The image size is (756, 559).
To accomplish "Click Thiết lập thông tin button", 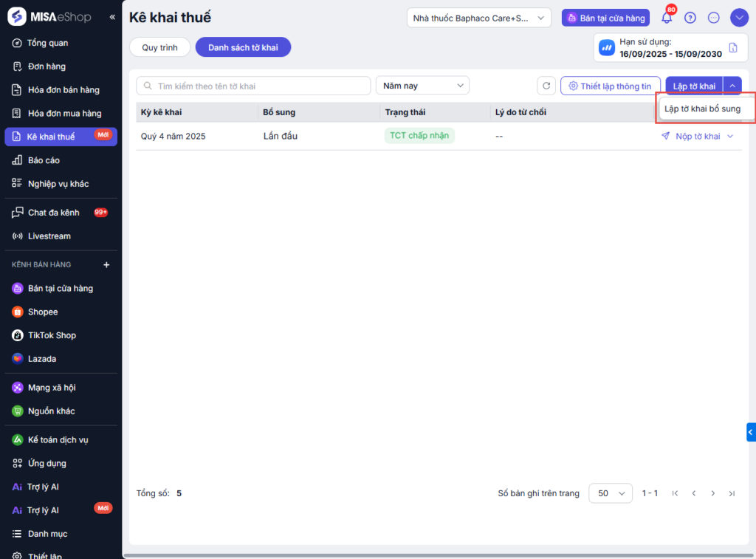I will 611,86.
